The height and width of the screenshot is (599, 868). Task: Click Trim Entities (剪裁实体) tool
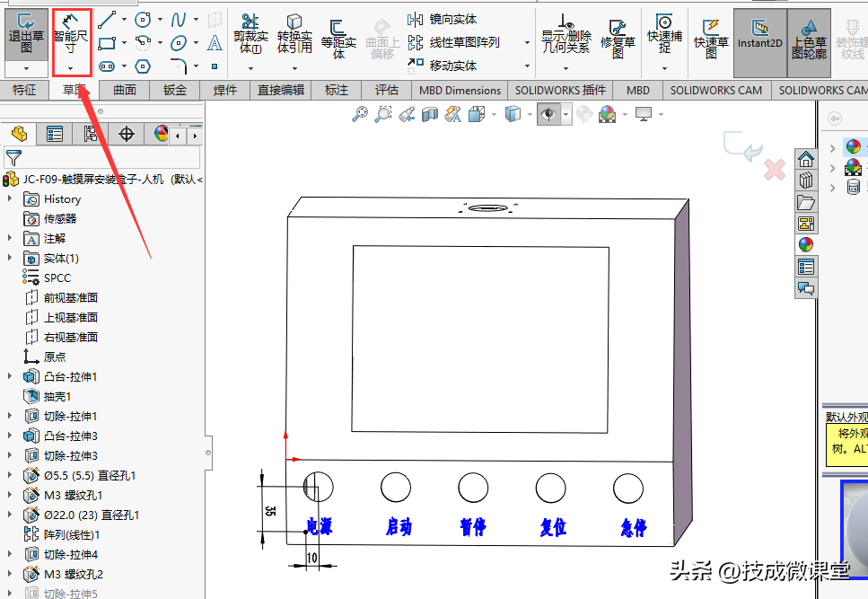point(250,34)
